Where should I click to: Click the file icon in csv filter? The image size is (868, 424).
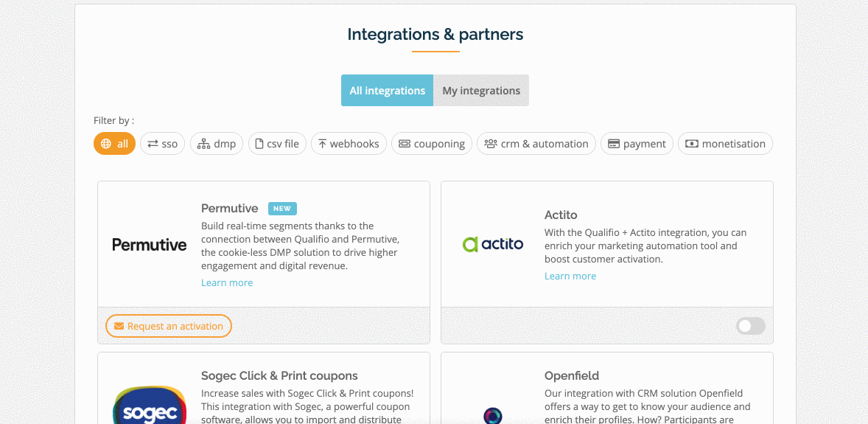pos(259,144)
